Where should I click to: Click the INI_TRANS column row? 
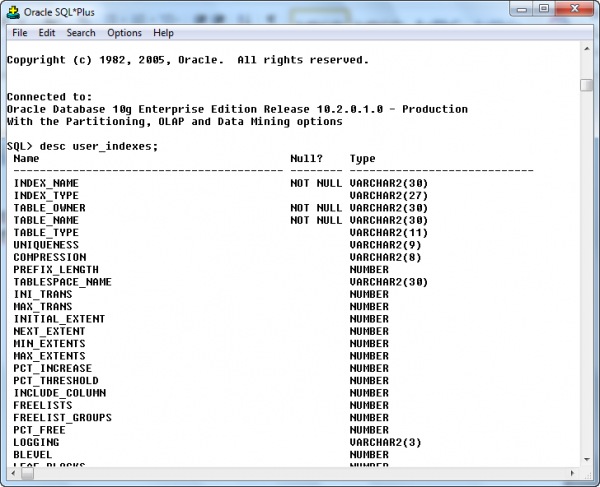click(201, 294)
